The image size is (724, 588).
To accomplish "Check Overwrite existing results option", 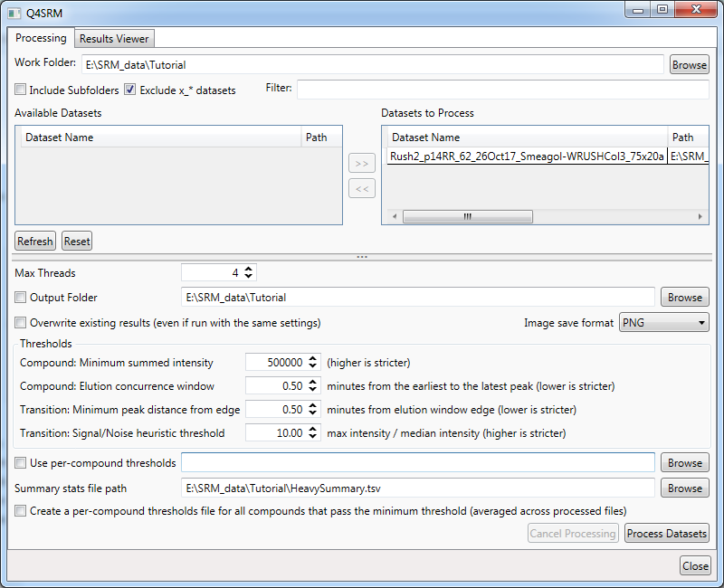I will coord(20,322).
